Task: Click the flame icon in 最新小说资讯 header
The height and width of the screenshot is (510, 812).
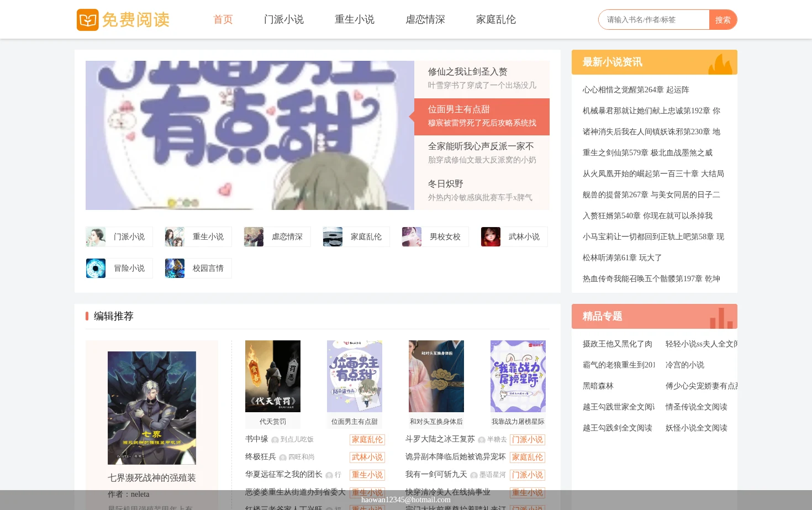Action: click(x=720, y=64)
